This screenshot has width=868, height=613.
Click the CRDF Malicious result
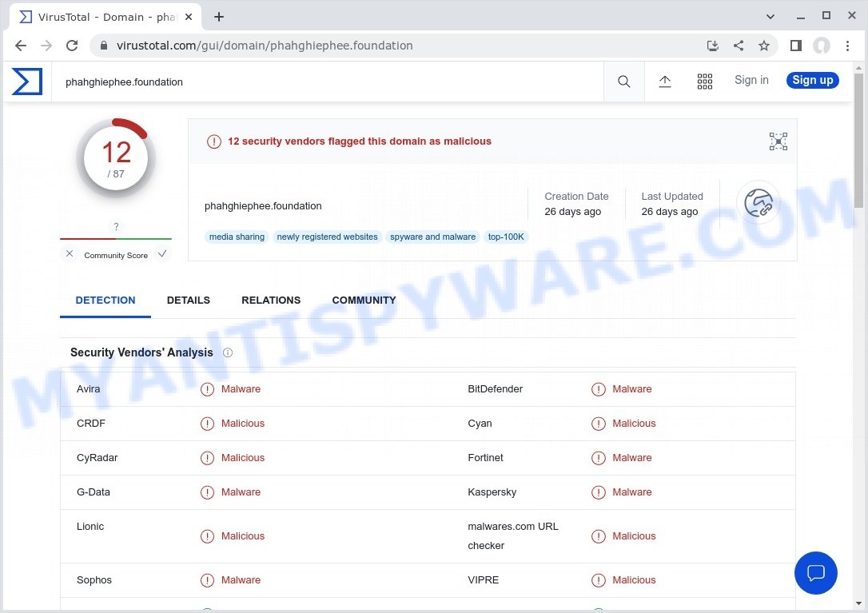[x=242, y=424]
